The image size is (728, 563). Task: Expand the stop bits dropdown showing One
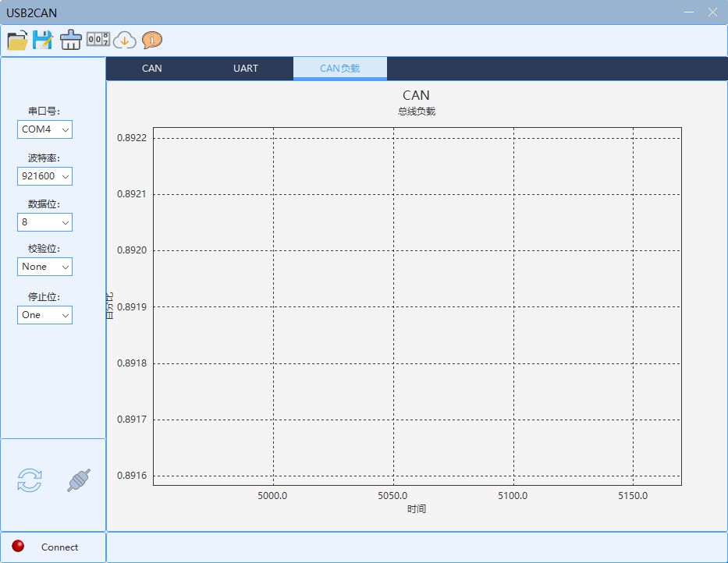pos(45,315)
